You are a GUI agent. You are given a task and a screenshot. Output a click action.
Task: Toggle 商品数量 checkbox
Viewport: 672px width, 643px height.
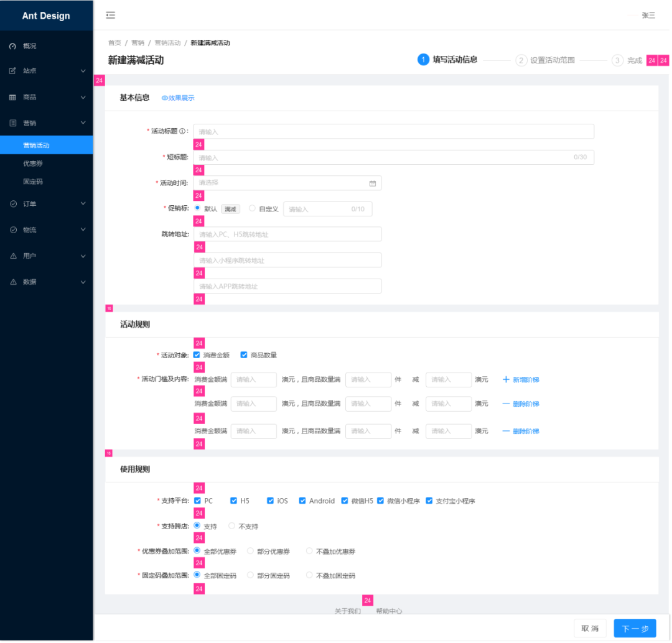click(244, 354)
